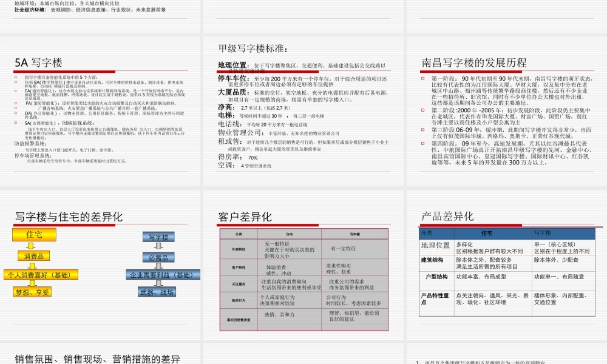
Task: Click the SA(安保智能化) 闭路监视系统 bullet
Action: [59, 123]
